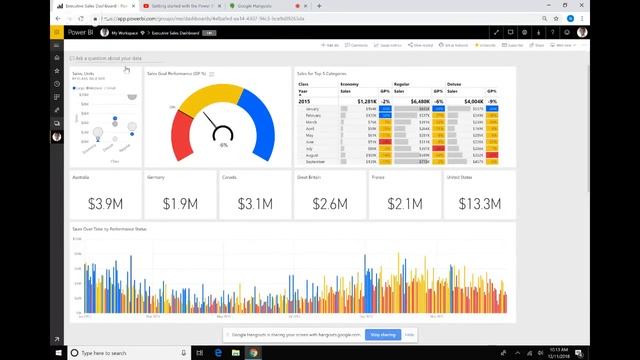Enter full screen mode in header
The image size is (640, 360).
coord(496,32)
